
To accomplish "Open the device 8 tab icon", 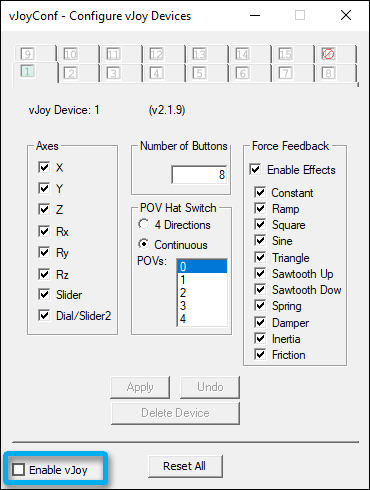I will coord(328,73).
